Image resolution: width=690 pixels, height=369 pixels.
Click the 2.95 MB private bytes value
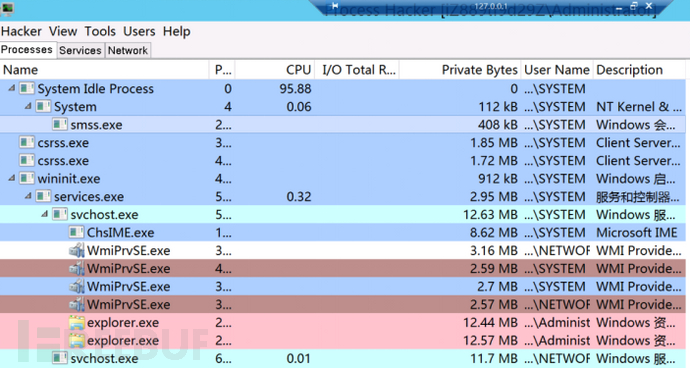click(494, 196)
